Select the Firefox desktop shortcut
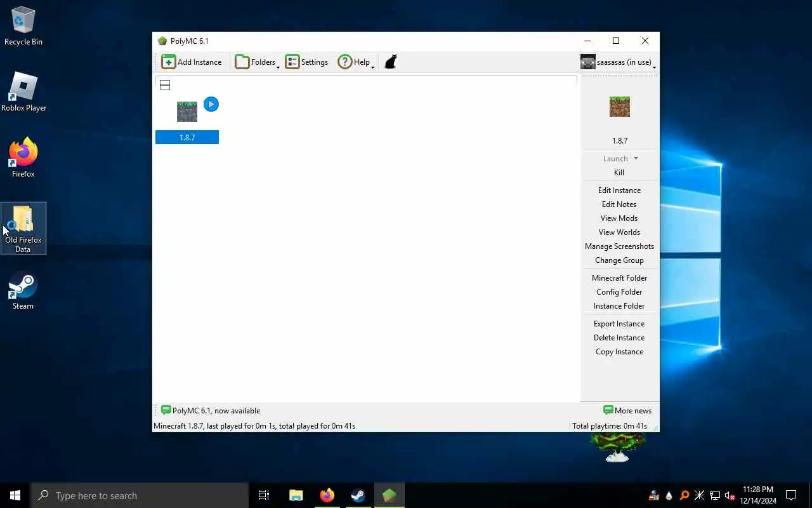The image size is (812, 508). click(x=23, y=157)
